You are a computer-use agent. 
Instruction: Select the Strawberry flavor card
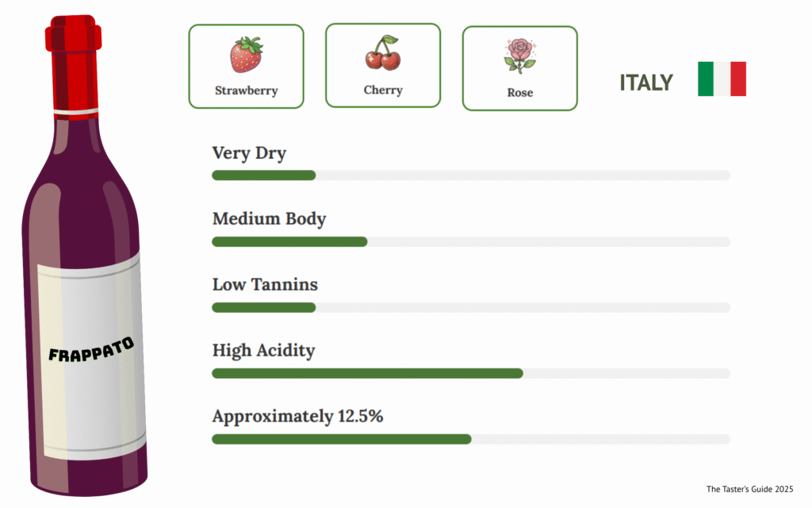[x=246, y=67]
